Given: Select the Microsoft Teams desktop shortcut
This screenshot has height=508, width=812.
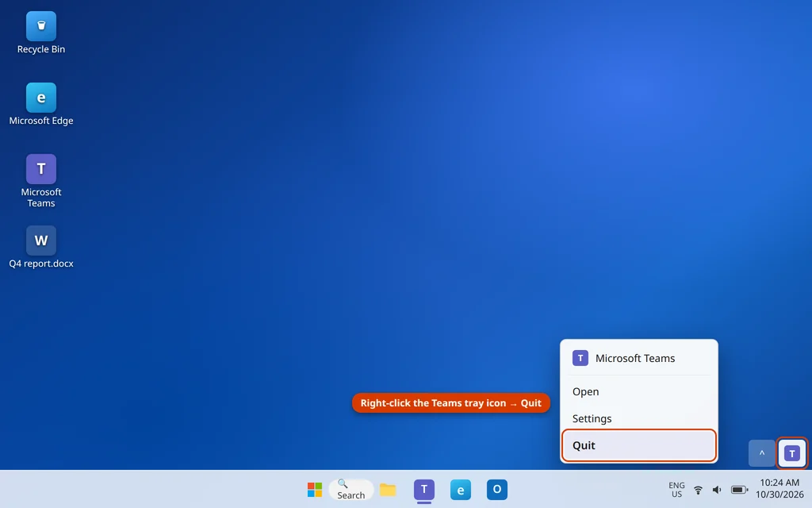Looking at the screenshot, I should point(41,181).
